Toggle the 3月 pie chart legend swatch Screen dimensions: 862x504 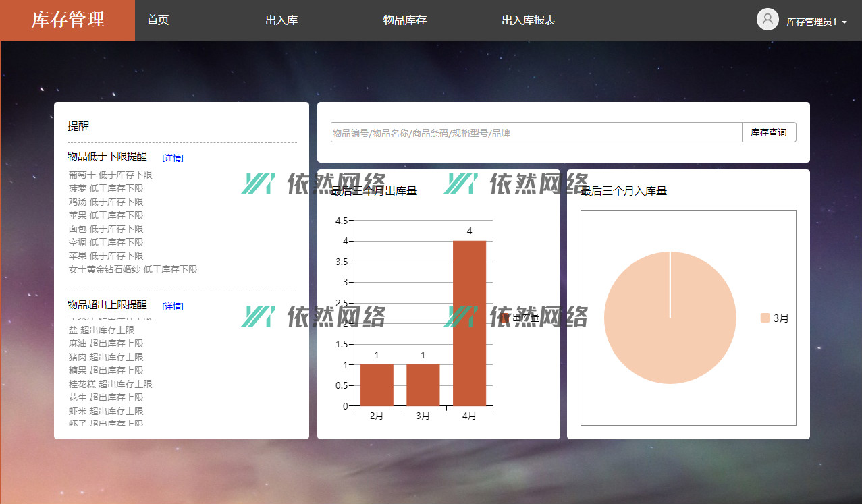coord(765,318)
